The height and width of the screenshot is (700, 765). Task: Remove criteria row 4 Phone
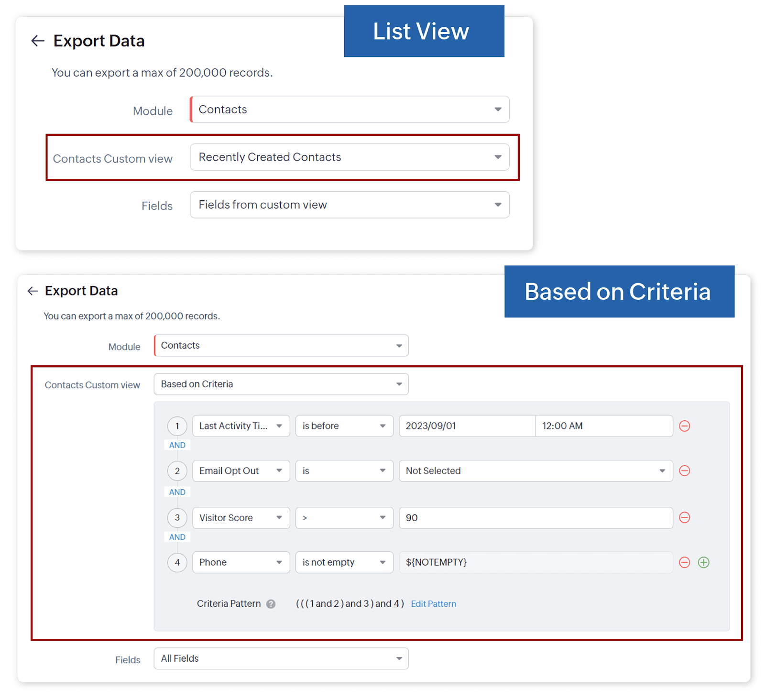[685, 562]
